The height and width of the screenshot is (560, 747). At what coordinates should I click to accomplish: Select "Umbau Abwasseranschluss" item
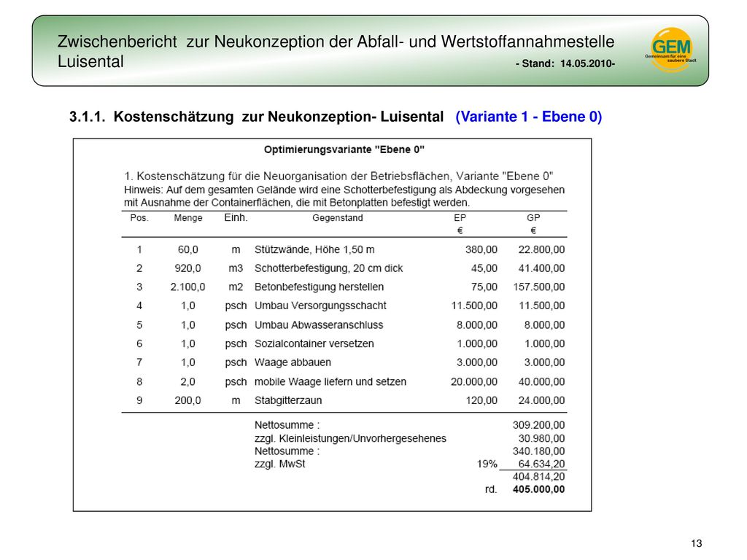(x=319, y=325)
